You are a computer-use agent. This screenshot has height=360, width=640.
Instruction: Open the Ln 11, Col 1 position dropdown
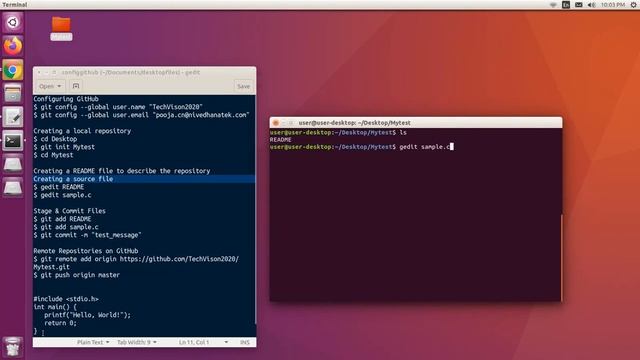click(203, 342)
